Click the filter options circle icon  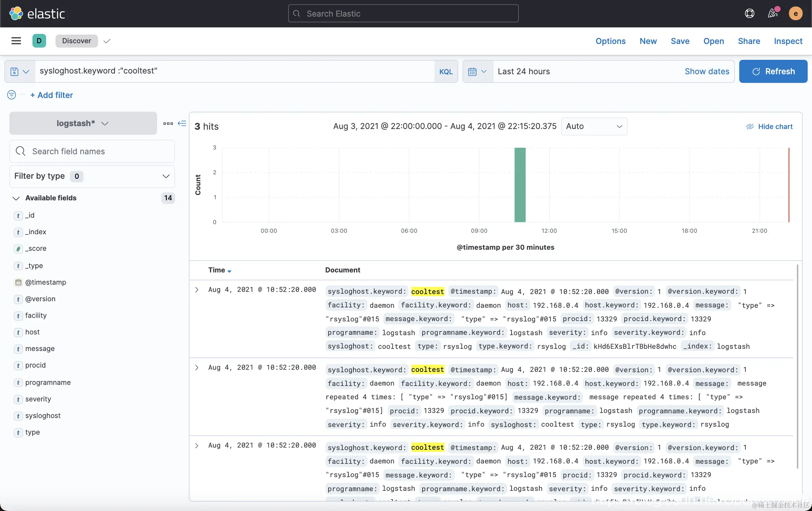[x=12, y=95]
